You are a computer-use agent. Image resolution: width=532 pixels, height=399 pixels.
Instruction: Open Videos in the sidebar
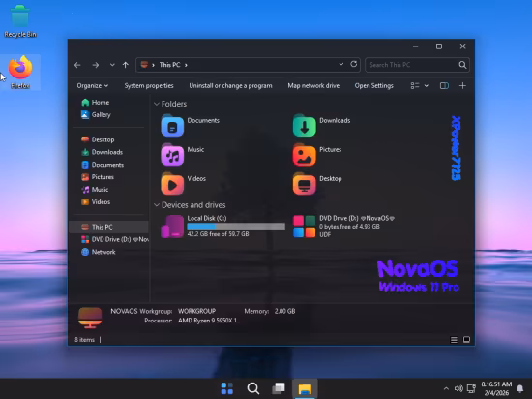pos(96,202)
